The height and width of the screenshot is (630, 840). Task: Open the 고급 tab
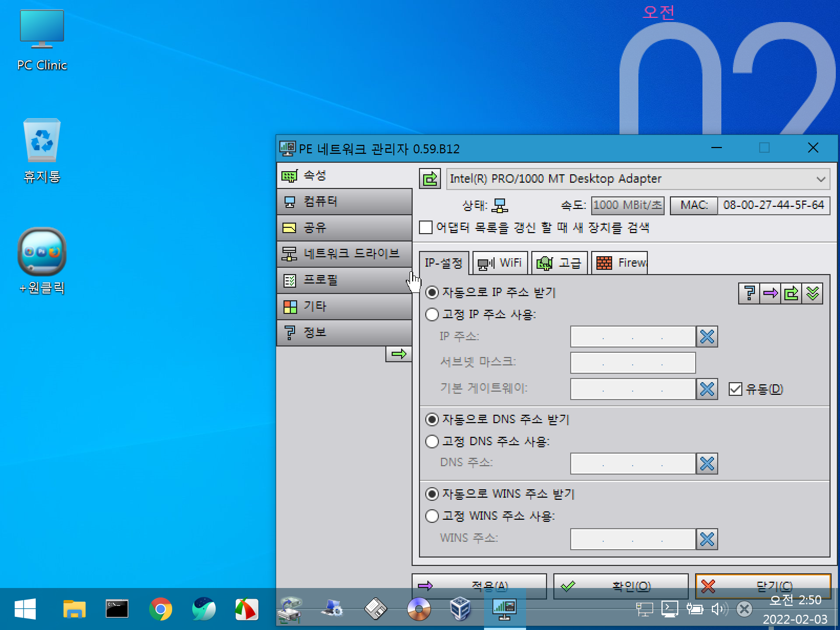click(x=560, y=263)
